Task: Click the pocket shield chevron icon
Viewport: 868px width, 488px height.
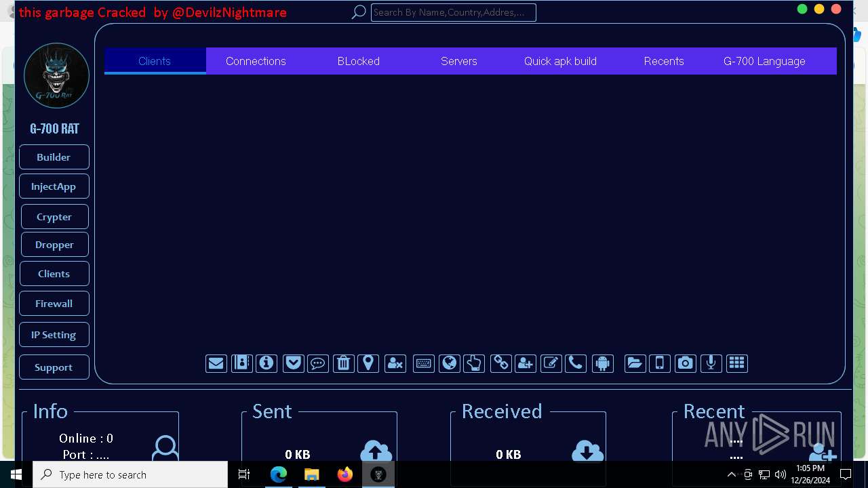Action: click(293, 363)
